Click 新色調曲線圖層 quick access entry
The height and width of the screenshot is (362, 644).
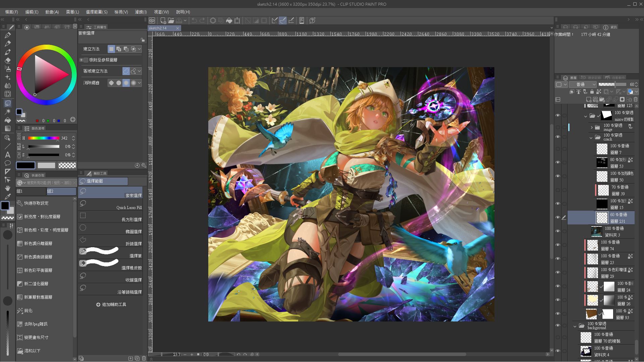click(38, 257)
